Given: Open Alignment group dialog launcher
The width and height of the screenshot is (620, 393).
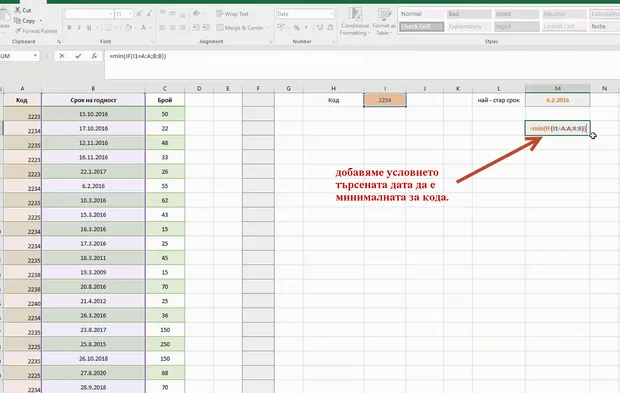Looking at the screenshot, I should pos(270,42).
